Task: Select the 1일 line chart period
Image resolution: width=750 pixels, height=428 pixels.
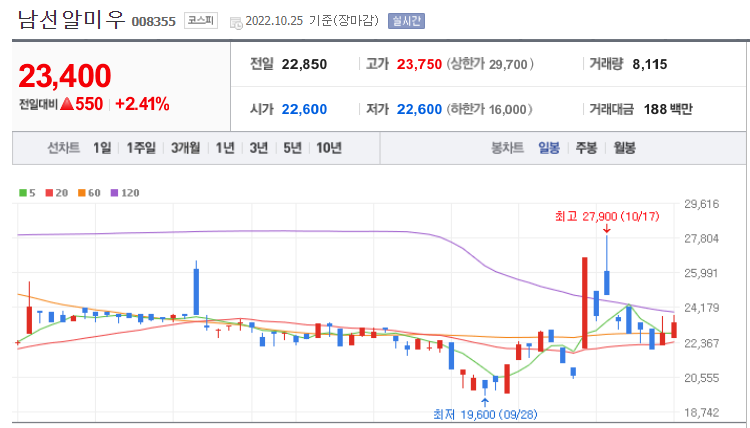Action: click(102, 148)
